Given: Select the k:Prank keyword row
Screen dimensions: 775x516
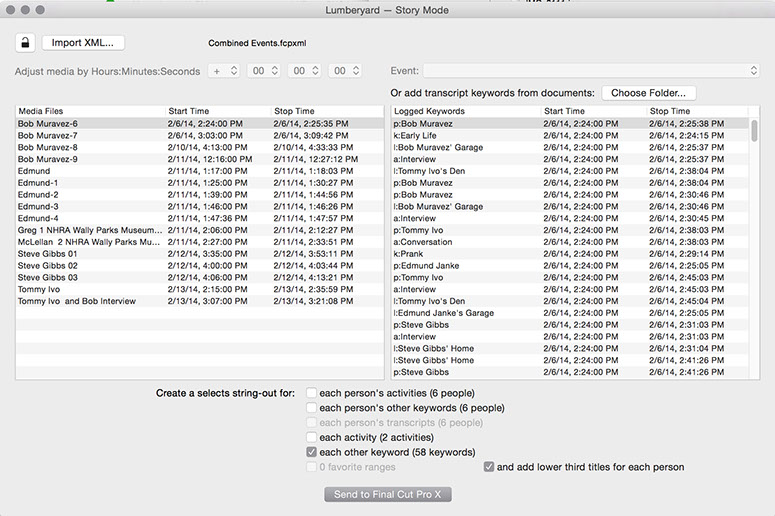Looking at the screenshot, I should coord(570,254).
